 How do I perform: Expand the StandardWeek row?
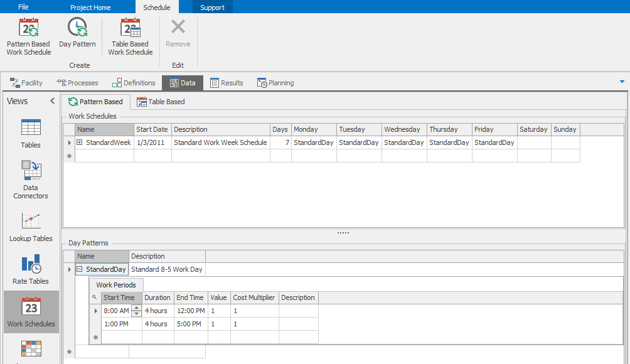[x=80, y=142]
